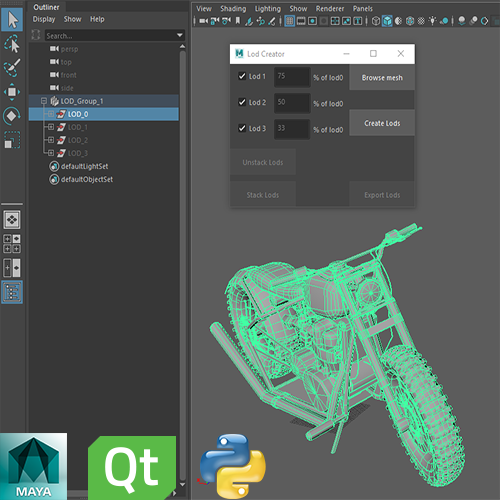Click the 2D Pan/Zoom icon
The image size is (500, 500).
coord(260,21)
